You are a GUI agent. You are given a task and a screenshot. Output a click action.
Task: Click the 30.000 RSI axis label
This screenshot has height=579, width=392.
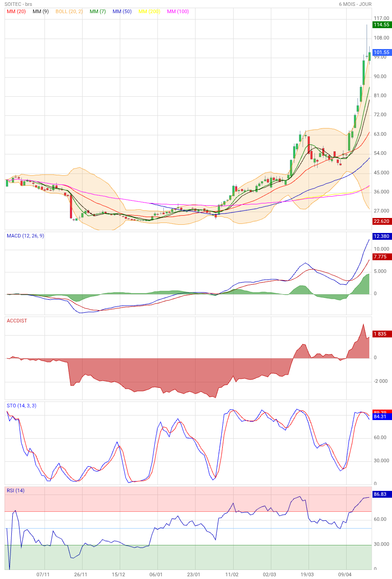pyautogui.click(x=382, y=544)
